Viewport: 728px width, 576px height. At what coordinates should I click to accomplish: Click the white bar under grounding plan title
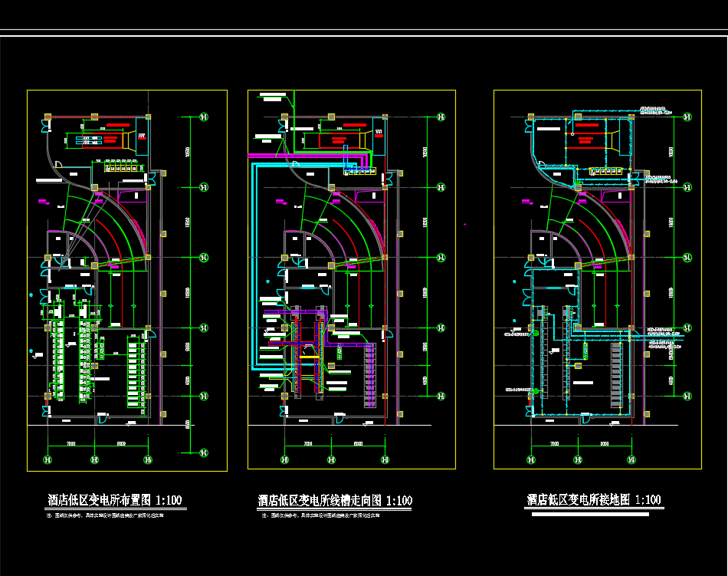pos(590,515)
